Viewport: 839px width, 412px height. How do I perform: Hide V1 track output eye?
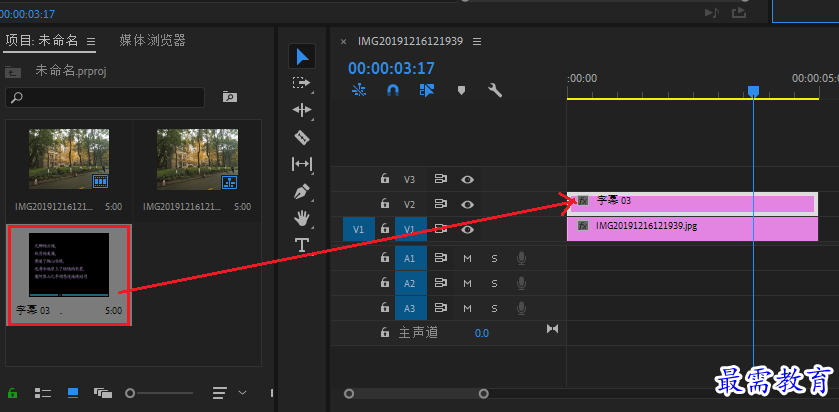point(468,230)
